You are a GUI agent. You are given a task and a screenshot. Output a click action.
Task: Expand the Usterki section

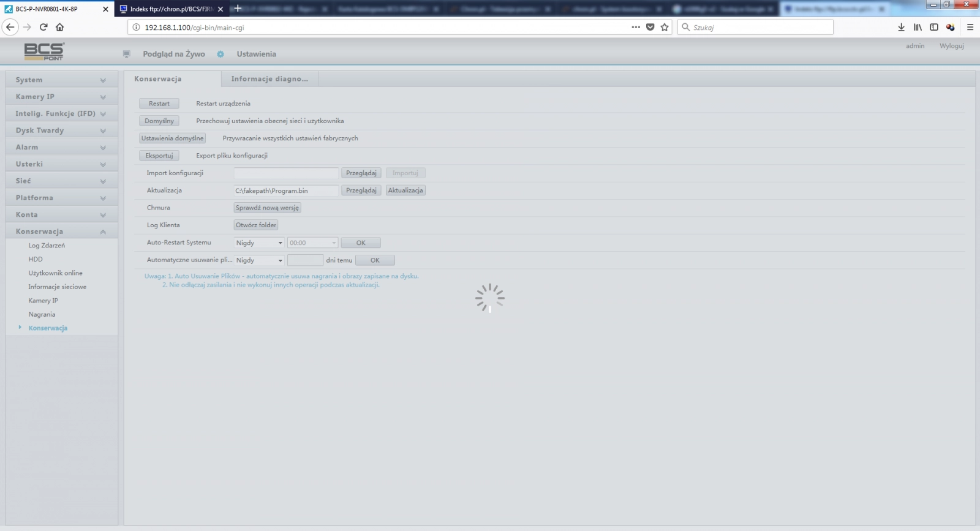tap(61, 164)
